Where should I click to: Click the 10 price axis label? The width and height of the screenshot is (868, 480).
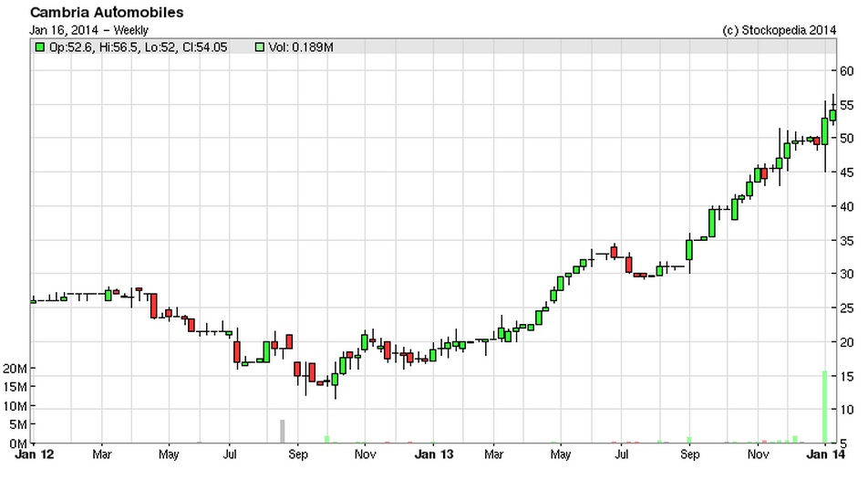coord(846,410)
